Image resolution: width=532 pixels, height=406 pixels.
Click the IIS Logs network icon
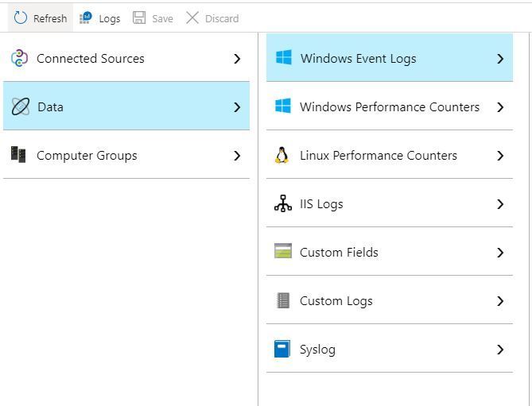[282, 203]
